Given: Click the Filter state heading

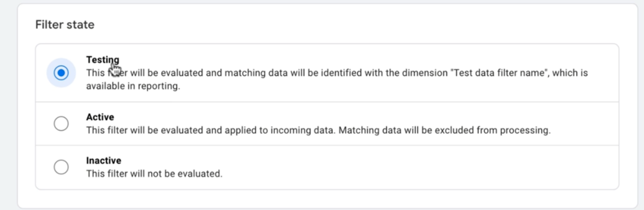Looking at the screenshot, I should point(65,24).
